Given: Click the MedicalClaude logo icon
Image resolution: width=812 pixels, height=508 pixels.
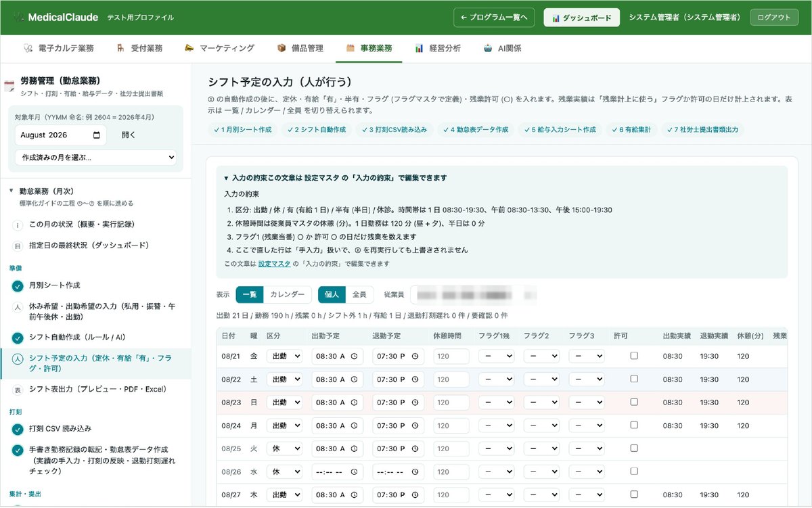Looking at the screenshot, I should [18, 17].
